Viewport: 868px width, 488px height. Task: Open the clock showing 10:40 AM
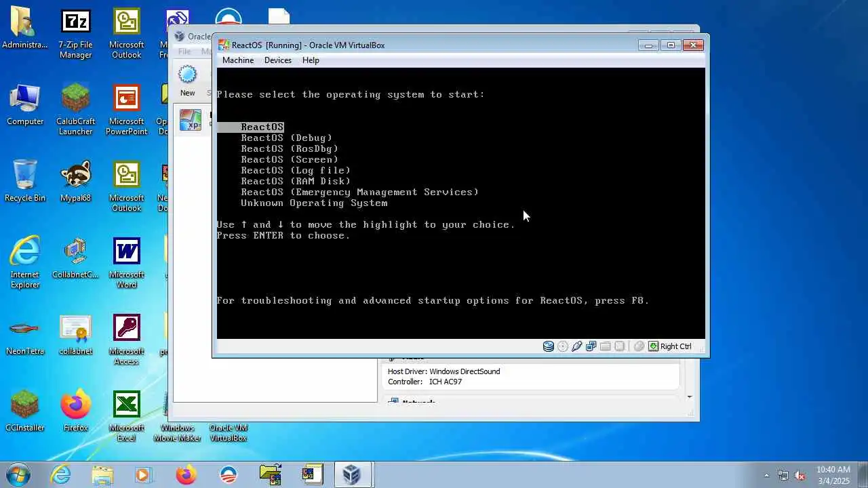point(833,474)
